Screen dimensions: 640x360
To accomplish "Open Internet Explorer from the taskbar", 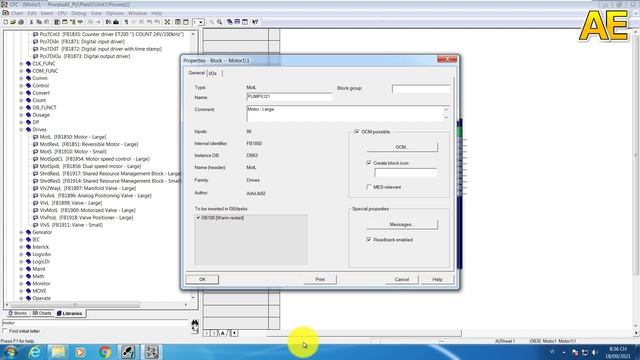I will coord(35,352).
